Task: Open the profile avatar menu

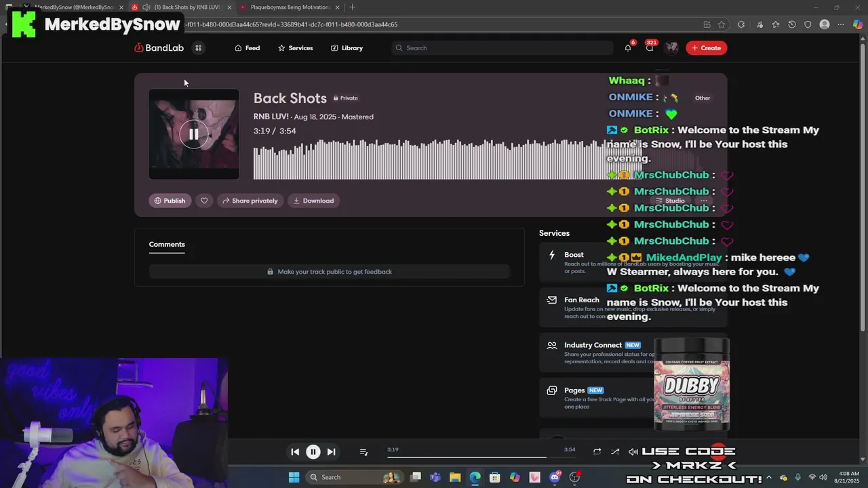Action: click(x=671, y=48)
